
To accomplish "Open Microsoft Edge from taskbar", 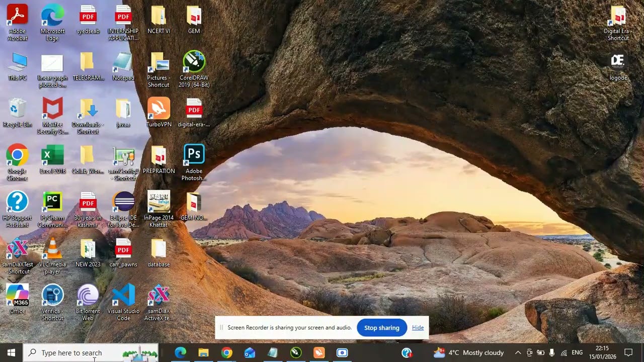I will pyautogui.click(x=180, y=353).
